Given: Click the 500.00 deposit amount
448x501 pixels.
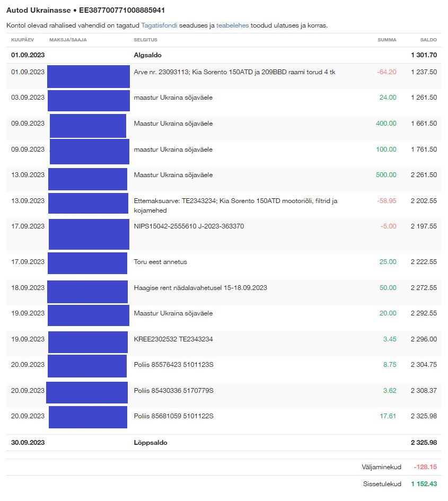Looking at the screenshot, I should (386, 175).
